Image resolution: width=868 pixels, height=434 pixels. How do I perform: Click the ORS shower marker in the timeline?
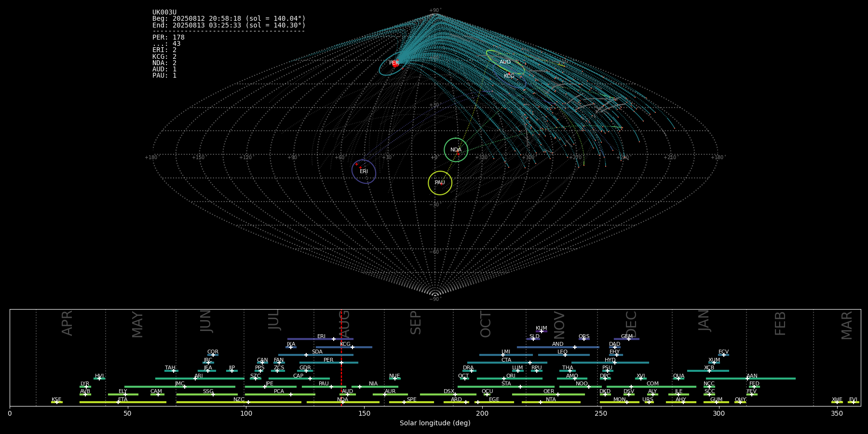(x=584, y=339)
